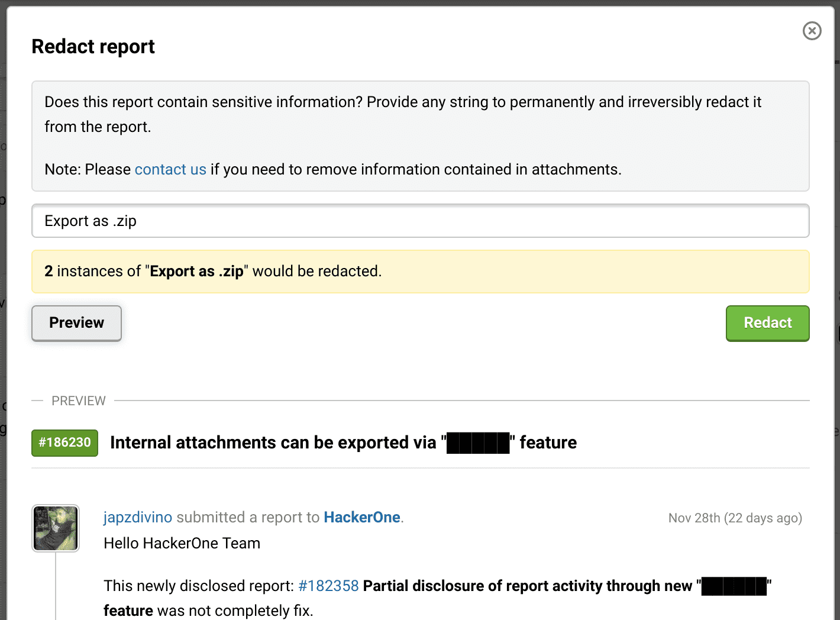The height and width of the screenshot is (620, 840).
Task: Open japzdivino's avatar thumbnail
Action: coord(56,528)
